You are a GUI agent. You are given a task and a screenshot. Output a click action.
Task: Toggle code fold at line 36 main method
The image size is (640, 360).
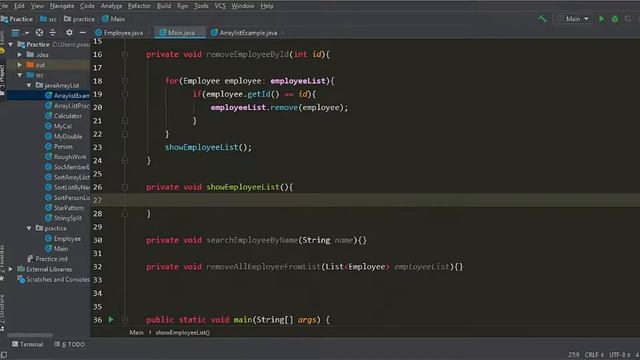(125, 320)
